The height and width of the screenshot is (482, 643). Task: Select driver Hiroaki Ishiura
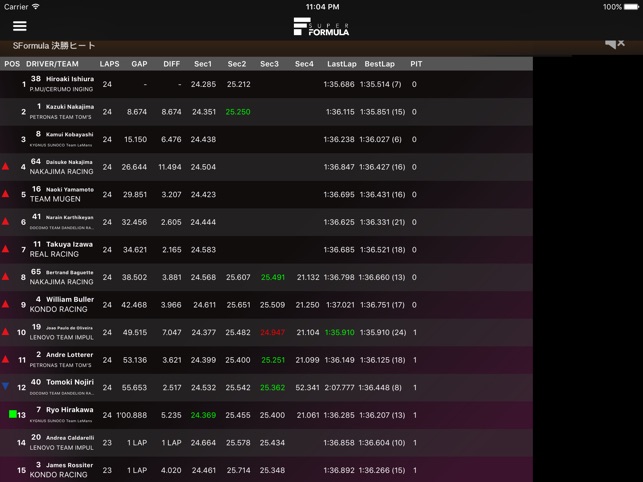[70, 79]
